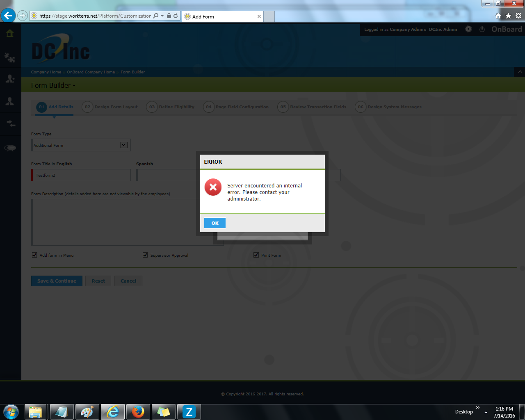Select the two arrows transfer sidebar icon
525x420 pixels.
coord(10,123)
